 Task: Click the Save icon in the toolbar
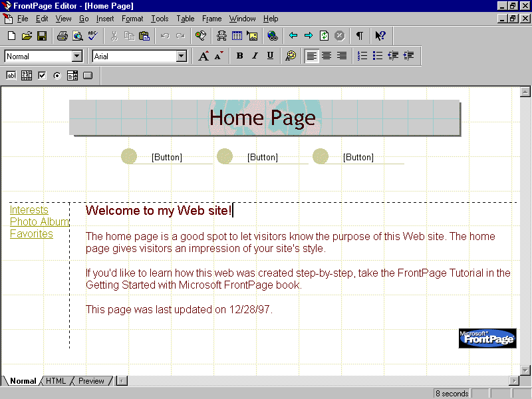(x=41, y=36)
